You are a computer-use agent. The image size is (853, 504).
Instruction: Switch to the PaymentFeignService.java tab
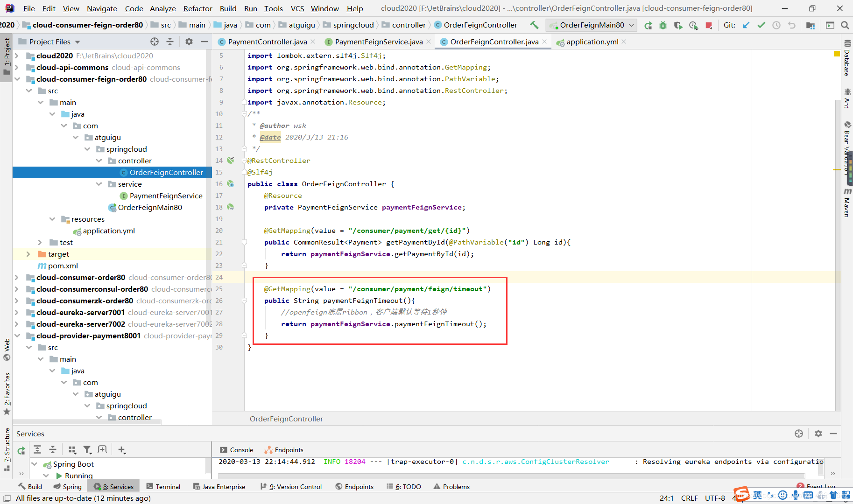coord(379,42)
